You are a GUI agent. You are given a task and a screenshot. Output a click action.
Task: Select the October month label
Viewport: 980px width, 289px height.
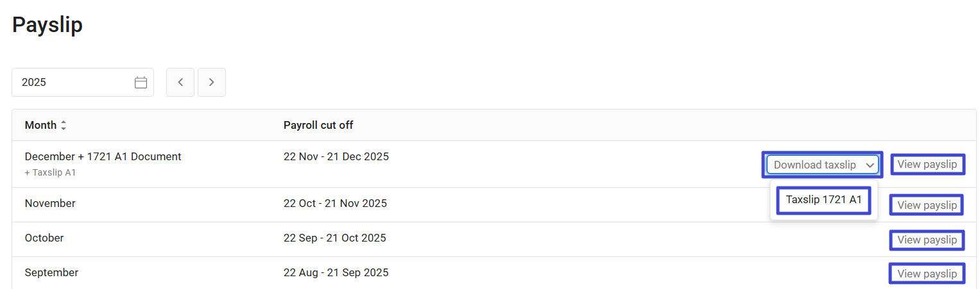(x=44, y=238)
